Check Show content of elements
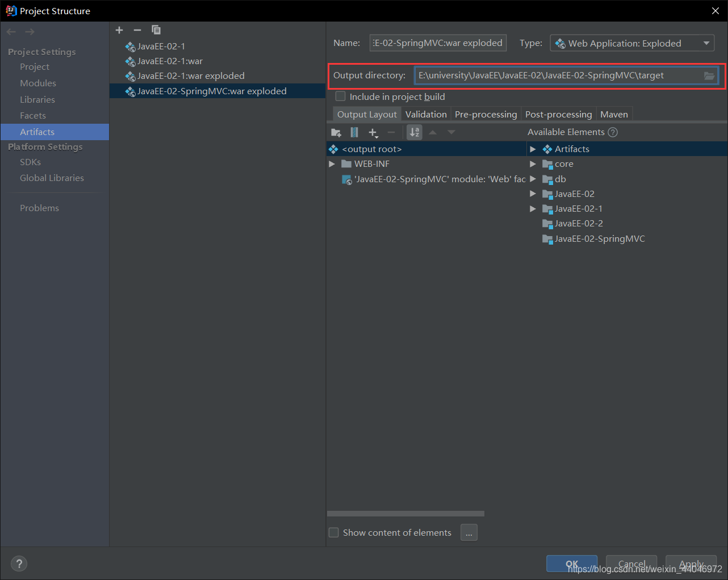Image resolution: width=728 pixels, height=580 pixels. (x=334, y=532)
